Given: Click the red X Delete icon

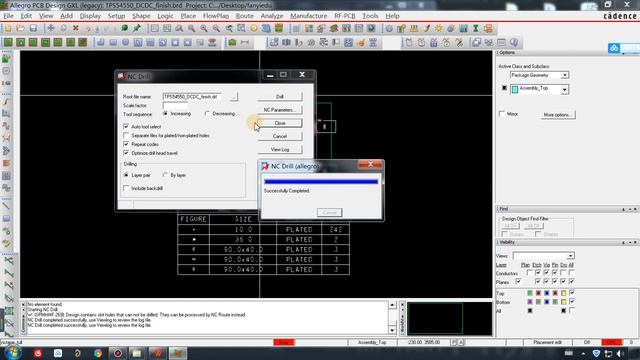Looking at the screenshot, I should (x=76, y=29).
